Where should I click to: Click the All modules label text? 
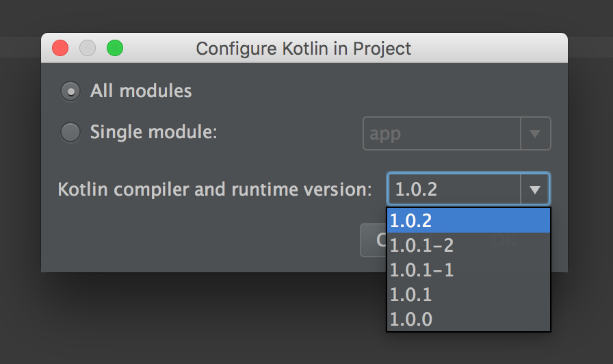tap(141, 91)
